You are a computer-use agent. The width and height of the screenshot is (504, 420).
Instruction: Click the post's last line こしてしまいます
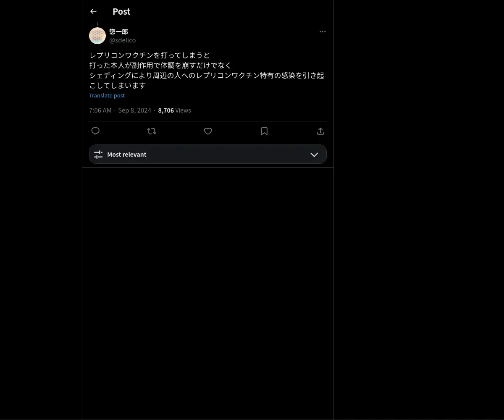click(117, 85)
